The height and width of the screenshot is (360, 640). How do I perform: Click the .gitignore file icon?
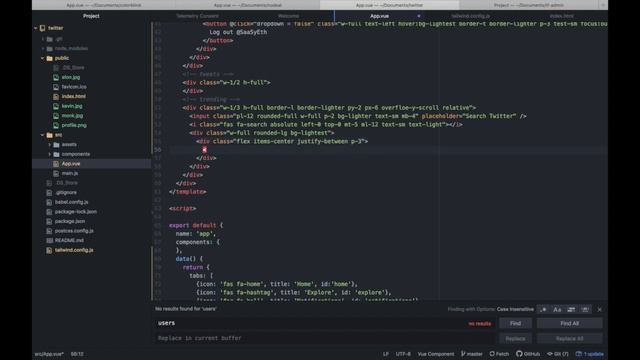[x=49, y=193]
